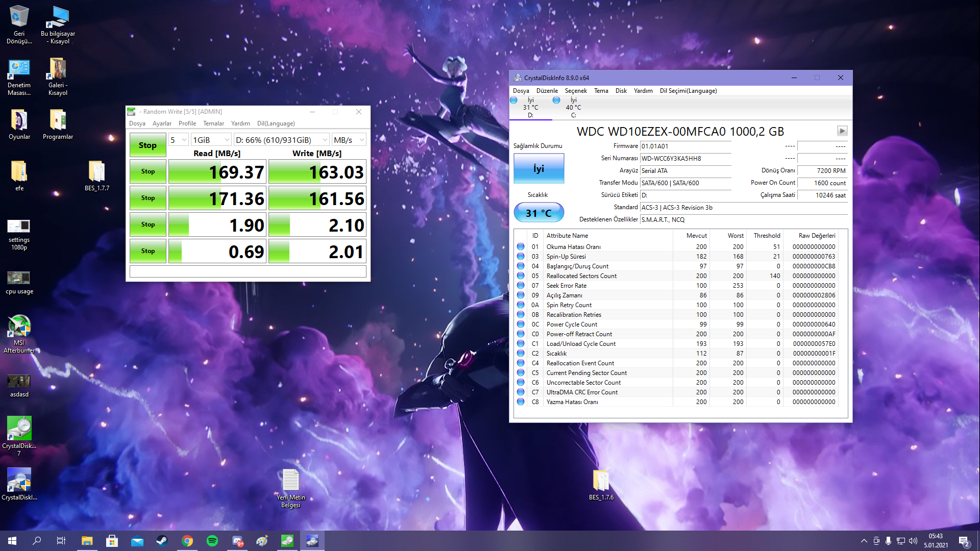980x551 pixels.
Task: Open Spotify from the taskbar
Action: tap(212, 541)
